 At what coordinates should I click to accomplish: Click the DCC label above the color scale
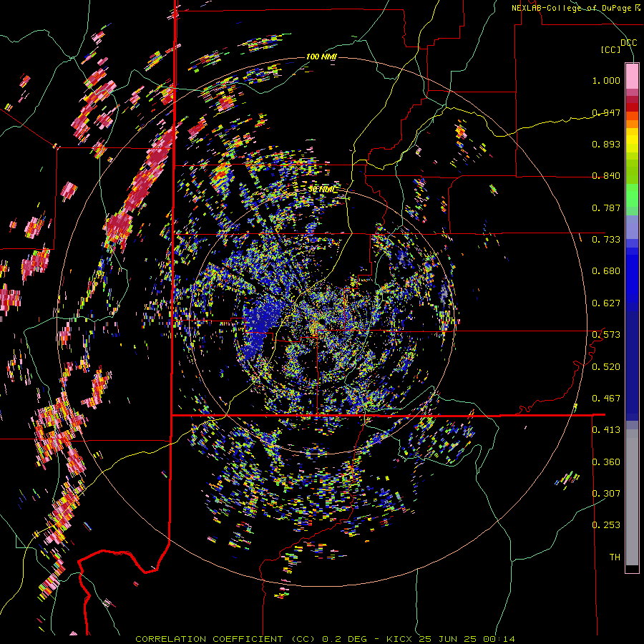628,43
